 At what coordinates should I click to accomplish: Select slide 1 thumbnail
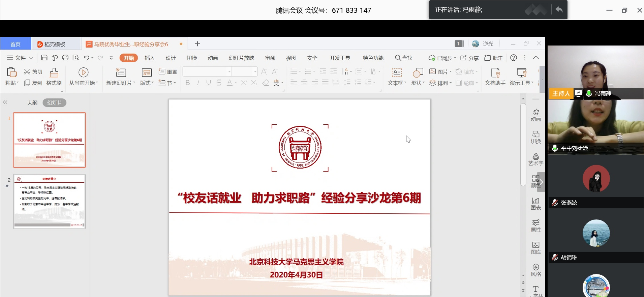(50, 140)
